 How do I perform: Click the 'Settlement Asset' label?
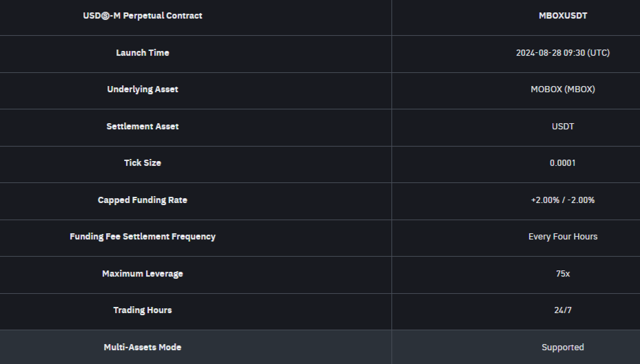click(143, 127)
